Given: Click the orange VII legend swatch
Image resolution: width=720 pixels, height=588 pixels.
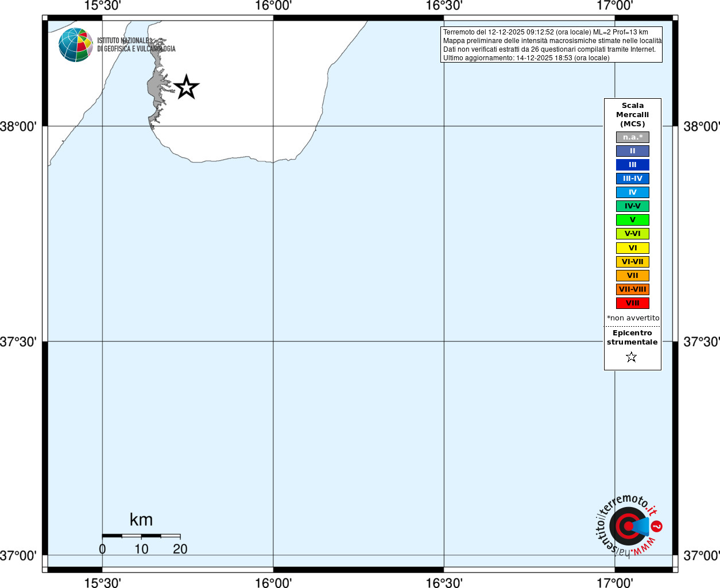Looking at the screenshot, I should [633, 276].
